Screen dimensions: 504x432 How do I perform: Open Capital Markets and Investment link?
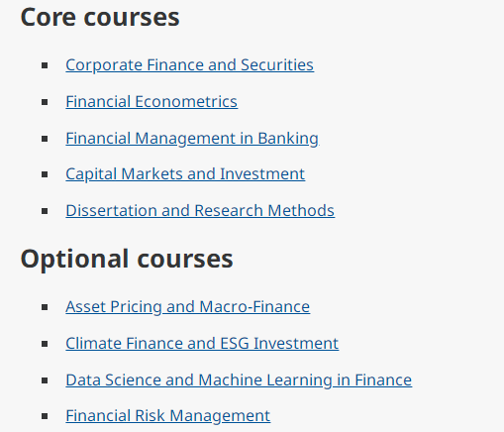pyautogui.click(x=185, y=174)
